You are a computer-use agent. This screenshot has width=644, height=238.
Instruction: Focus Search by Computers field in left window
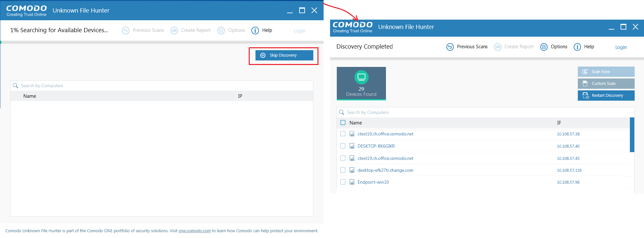click(x=162, y=86)
